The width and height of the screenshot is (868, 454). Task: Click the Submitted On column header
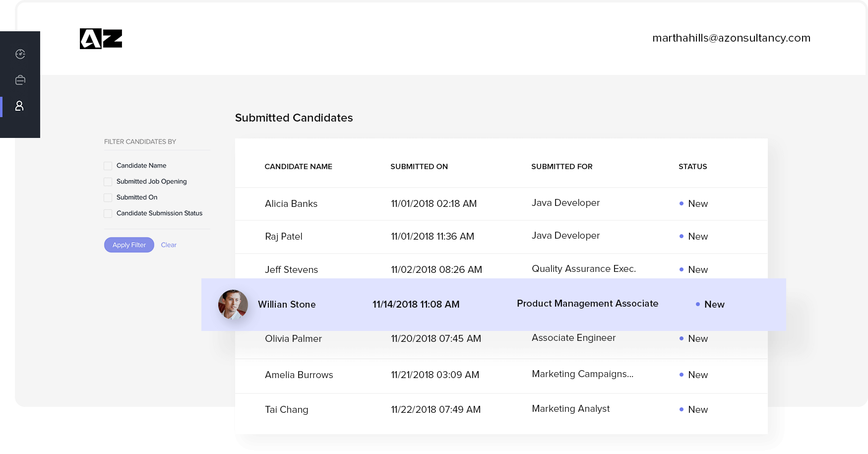[x=419, y=167]
